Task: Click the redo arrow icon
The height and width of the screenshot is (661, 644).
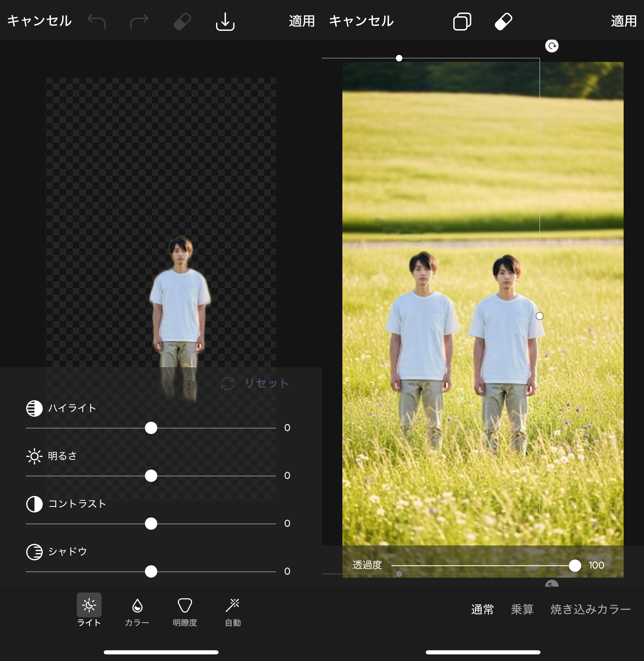Action: click(139, 21)
